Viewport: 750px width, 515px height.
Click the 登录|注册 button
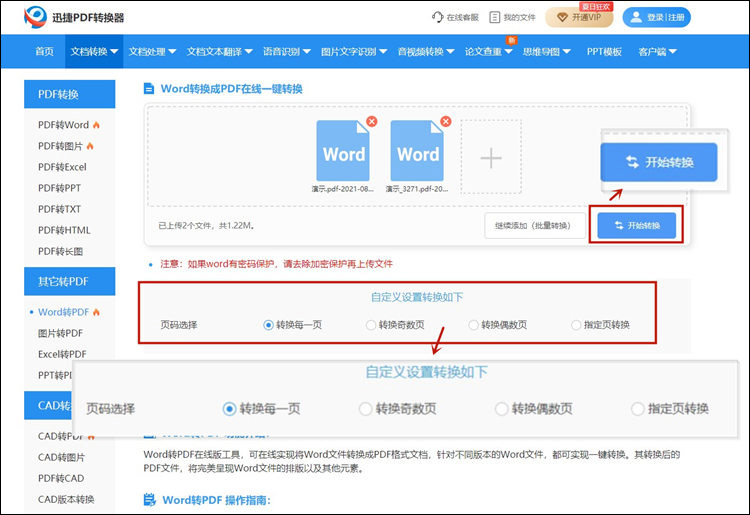click(x=656, y=17)
